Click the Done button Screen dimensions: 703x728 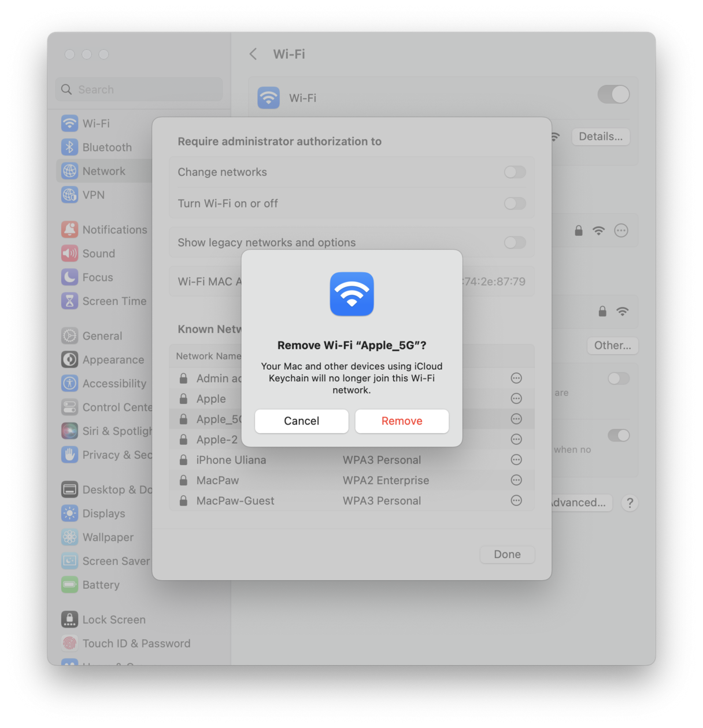(507, 554)
